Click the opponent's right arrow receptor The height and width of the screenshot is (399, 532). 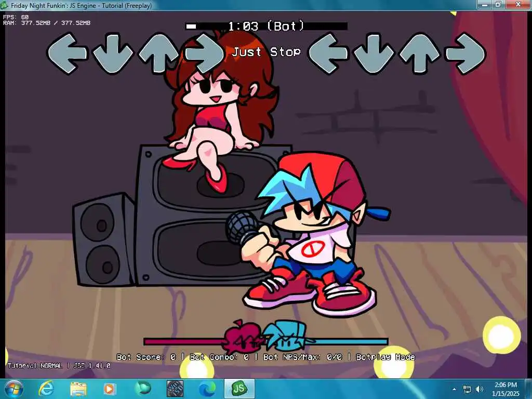point(204,54)
